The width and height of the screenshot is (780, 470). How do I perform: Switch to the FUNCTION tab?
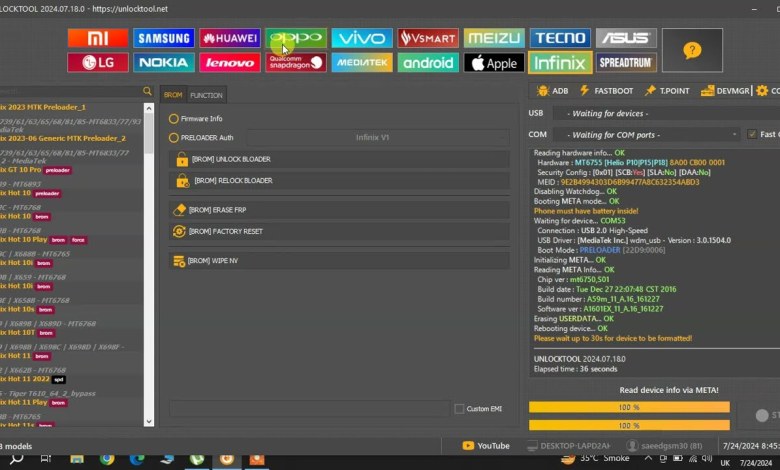click(206, 95)
